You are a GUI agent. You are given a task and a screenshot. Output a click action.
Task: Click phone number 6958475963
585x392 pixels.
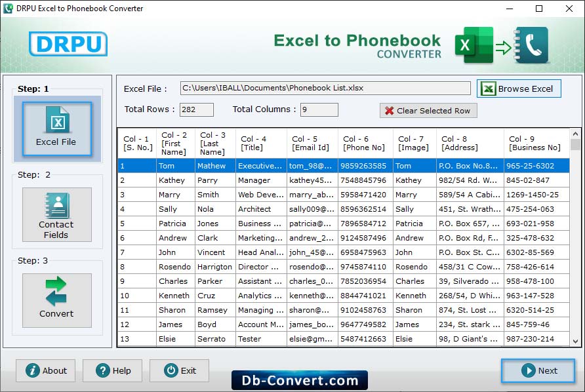(x=365, y=252)
